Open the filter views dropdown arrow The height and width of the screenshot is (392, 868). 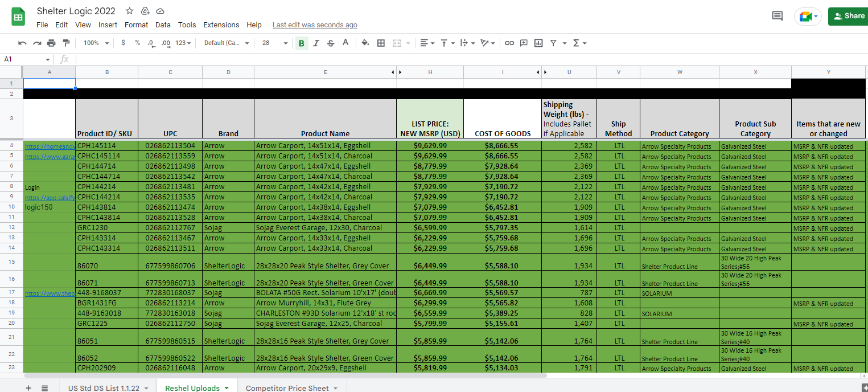pos(565,43)
